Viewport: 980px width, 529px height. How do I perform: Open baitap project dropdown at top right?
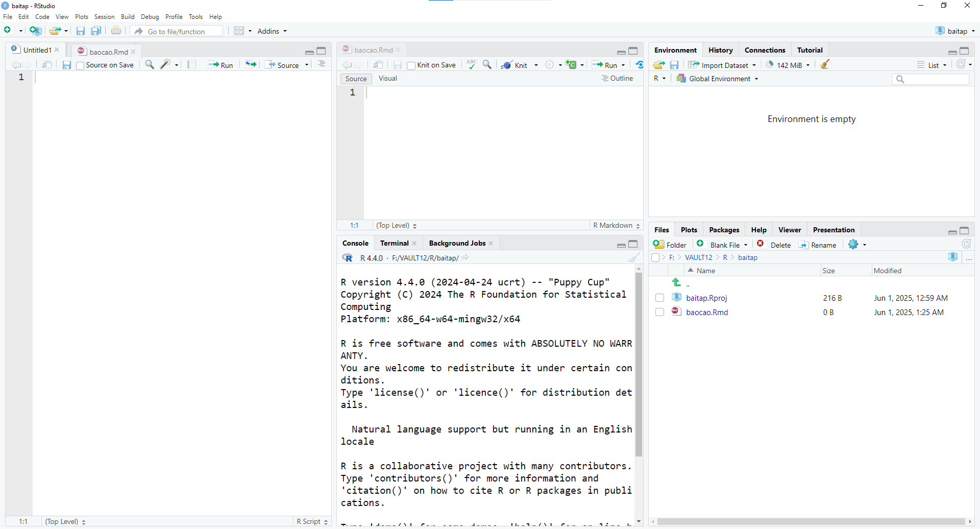click(955, 31)
